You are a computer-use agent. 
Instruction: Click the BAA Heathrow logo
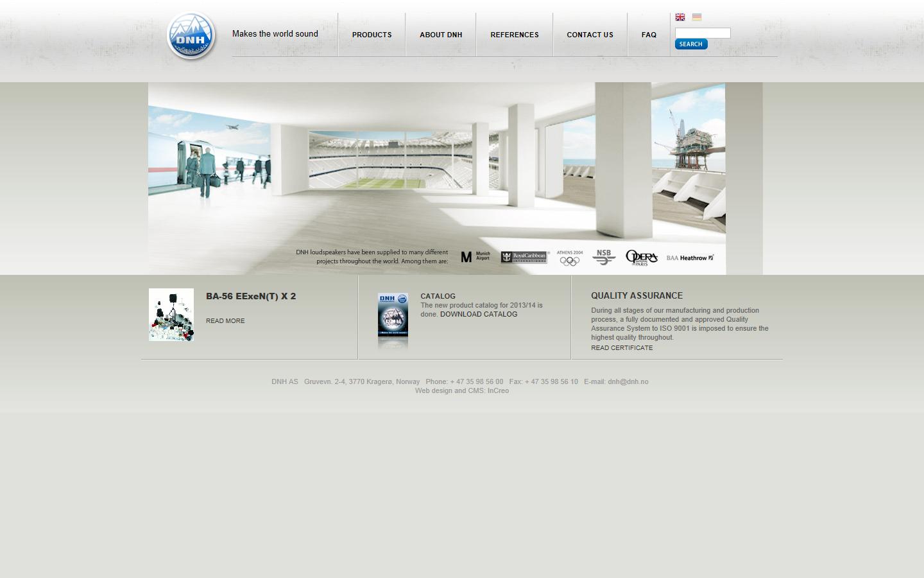[690, 258]
